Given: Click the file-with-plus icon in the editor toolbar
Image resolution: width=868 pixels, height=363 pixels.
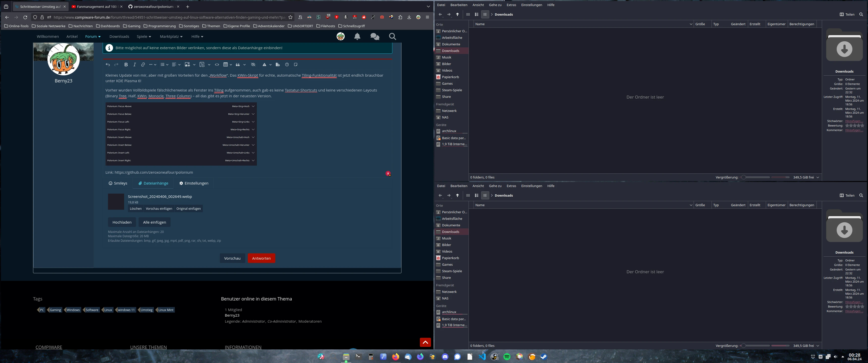Looking at the screenshot, I should [278, 65].
